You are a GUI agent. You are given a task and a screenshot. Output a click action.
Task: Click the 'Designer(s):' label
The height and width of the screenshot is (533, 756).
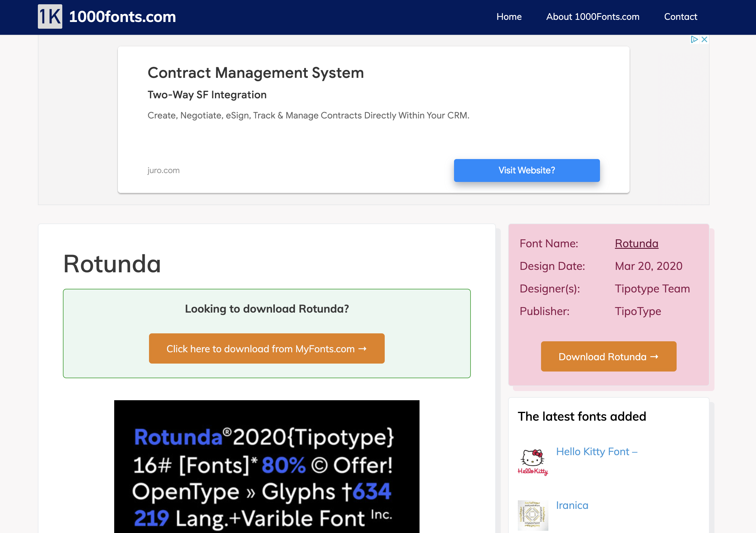coord(550,289)
